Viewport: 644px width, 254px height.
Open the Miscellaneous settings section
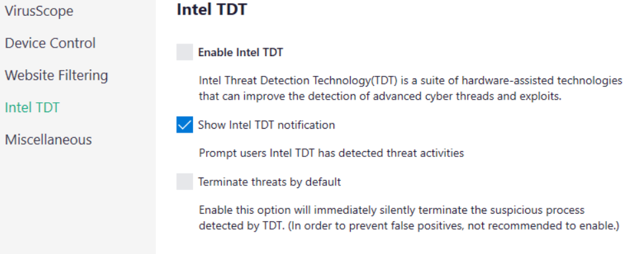click(48, 139)
